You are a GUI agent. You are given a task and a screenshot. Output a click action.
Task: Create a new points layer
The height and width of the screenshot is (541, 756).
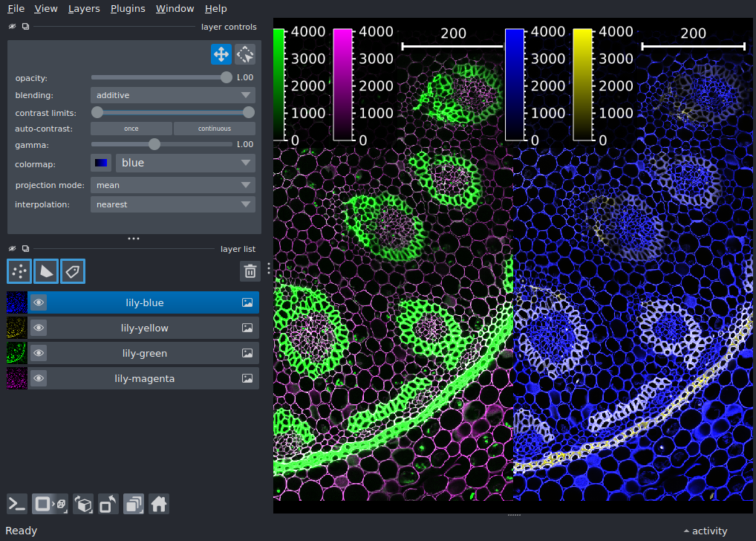19,271
